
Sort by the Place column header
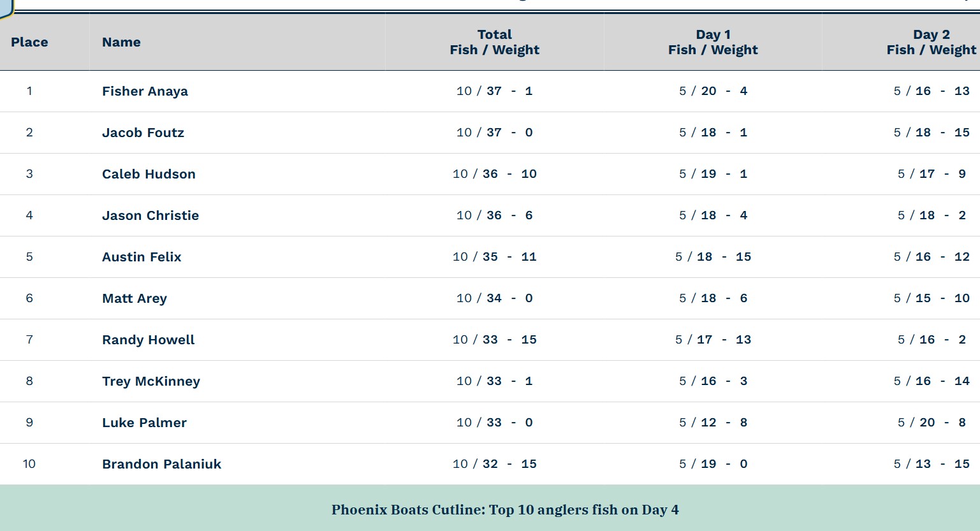[29, 42]
